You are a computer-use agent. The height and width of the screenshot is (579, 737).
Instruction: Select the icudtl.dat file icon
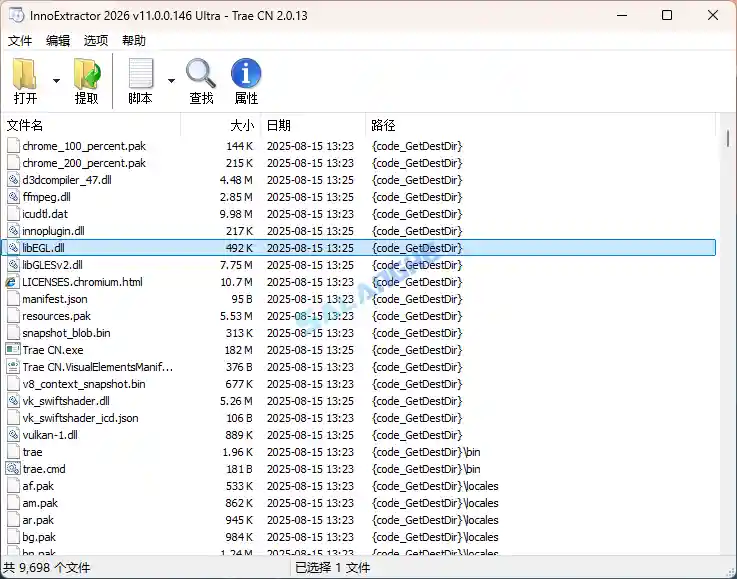coord(14,214)
